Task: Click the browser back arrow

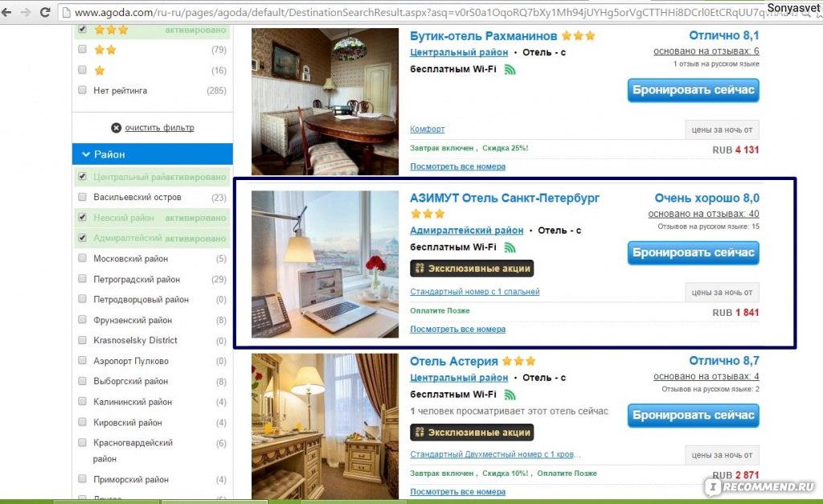Action: (x=6, y=11)
